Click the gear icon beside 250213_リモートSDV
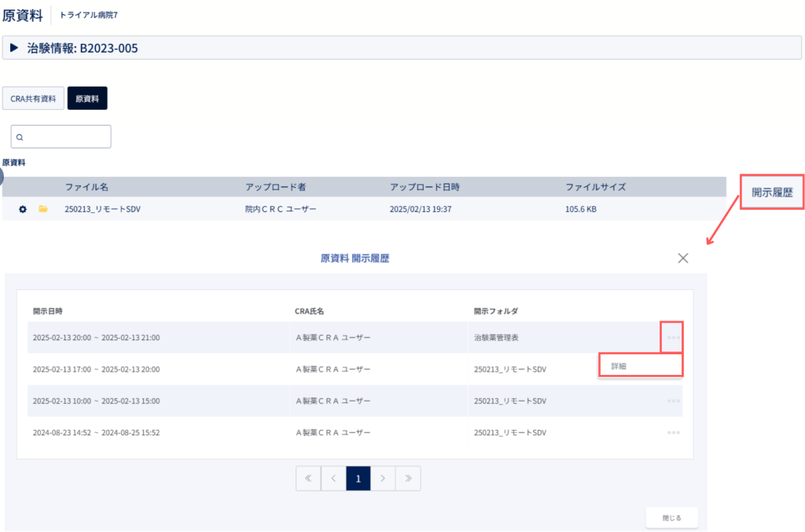805x532 pixels. click(x=23, y=209)
